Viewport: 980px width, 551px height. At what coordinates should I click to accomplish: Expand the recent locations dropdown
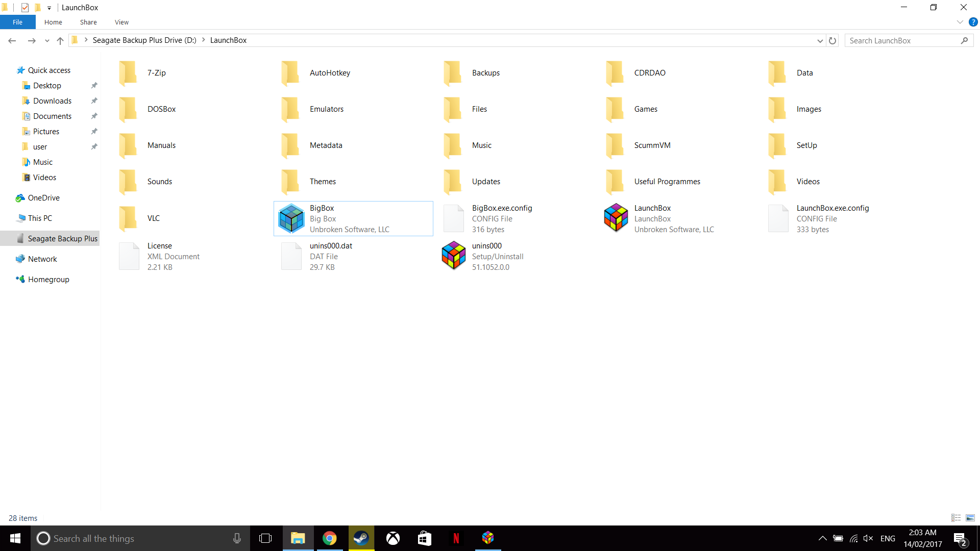pos(47,40)
